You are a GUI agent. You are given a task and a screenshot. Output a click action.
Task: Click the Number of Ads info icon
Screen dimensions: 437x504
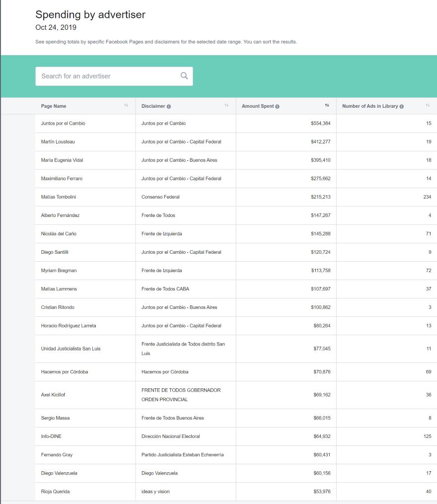(x=402, y=106)
